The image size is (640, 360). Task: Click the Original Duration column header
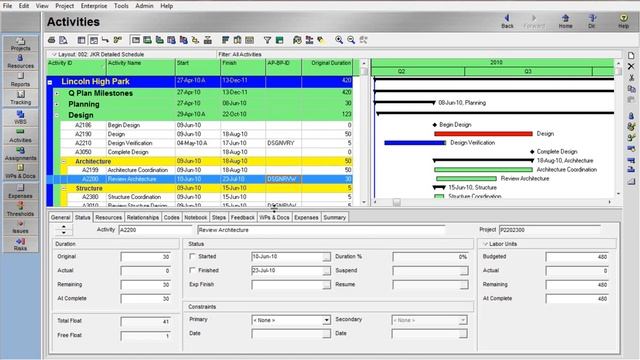point(327,67)
